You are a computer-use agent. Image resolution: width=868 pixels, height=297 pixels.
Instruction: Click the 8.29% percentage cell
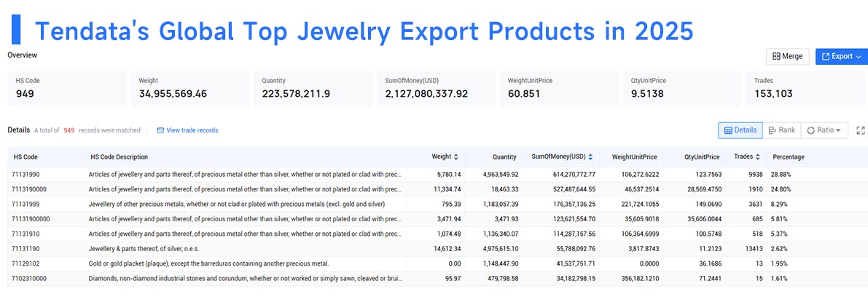pos(780,204)
